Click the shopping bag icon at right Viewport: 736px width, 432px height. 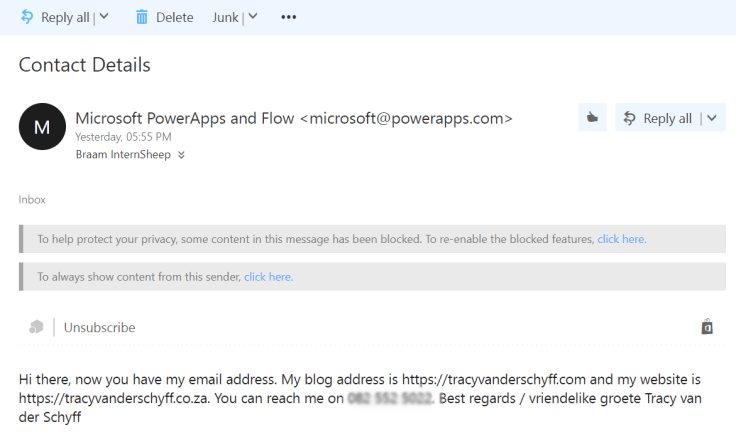pos(707,327)
